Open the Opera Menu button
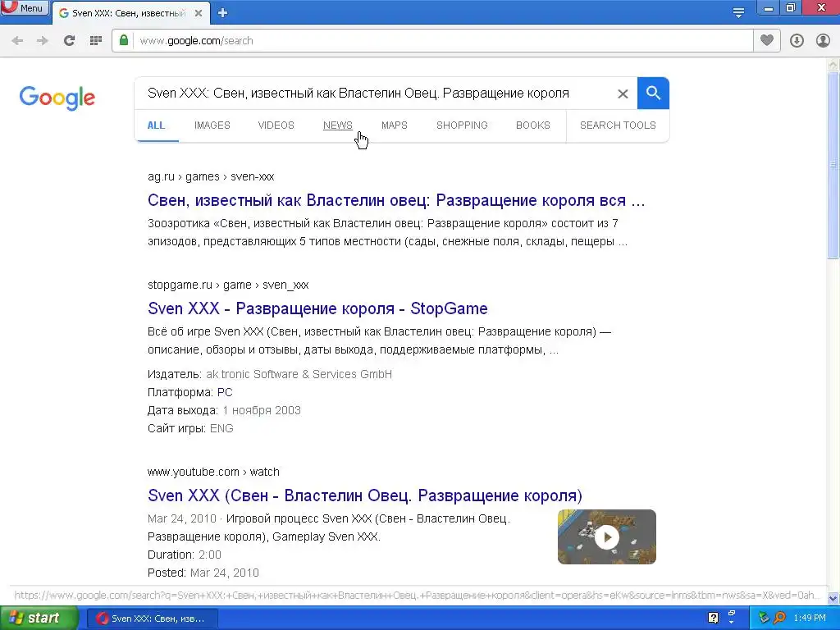The image size is (840, 630). coord(25,7)
